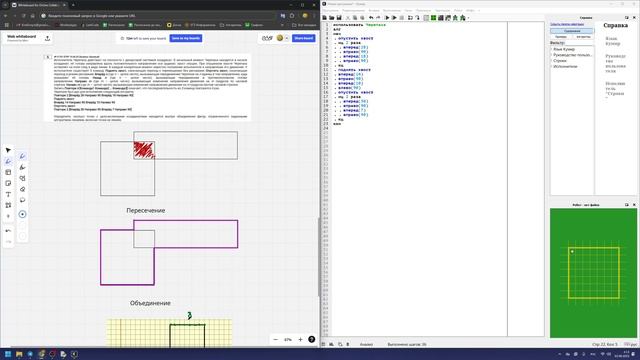Stop program execution in Kumir toolbar
Viewport: 640px width, 360px height.
(x=402, y=18)
